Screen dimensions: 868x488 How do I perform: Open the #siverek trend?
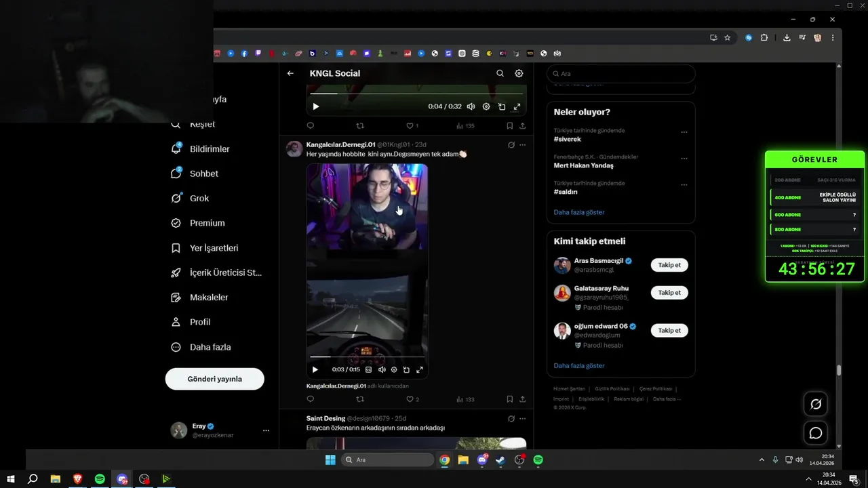(x=567, y=139)
